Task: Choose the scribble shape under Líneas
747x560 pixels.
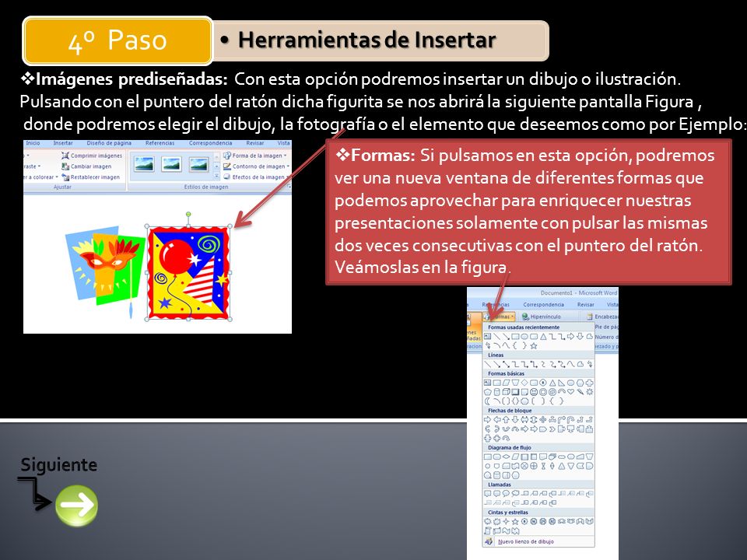Action: (x=590, y=364)
